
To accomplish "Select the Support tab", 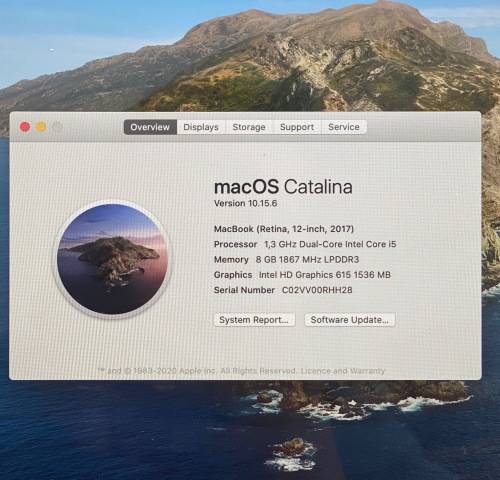I will 297,127.
